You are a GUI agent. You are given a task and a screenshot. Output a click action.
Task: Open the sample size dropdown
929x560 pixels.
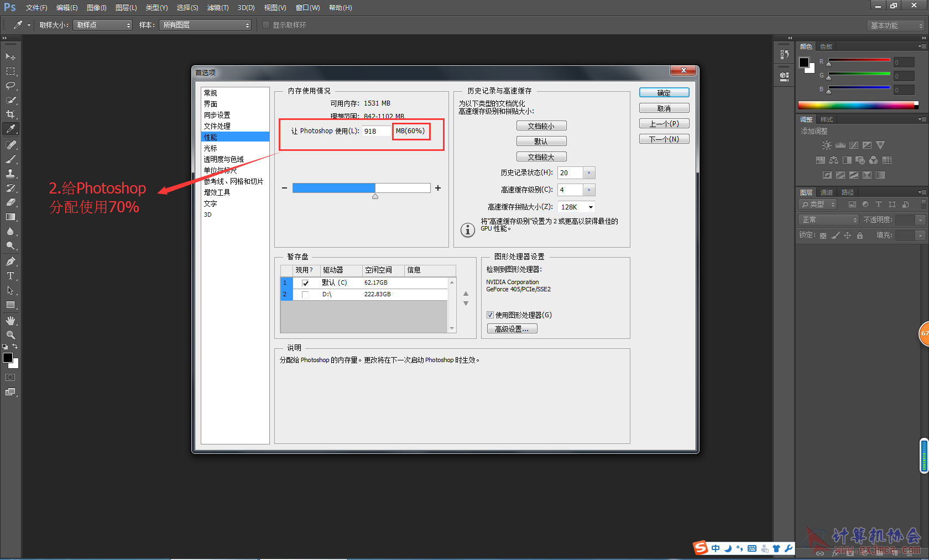click(103, 25)
